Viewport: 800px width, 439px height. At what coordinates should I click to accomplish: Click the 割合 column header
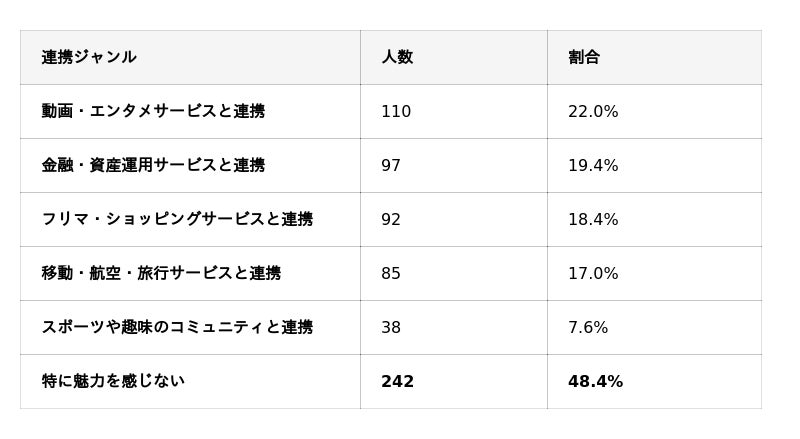pyautogui.click(x=584, y=57)
